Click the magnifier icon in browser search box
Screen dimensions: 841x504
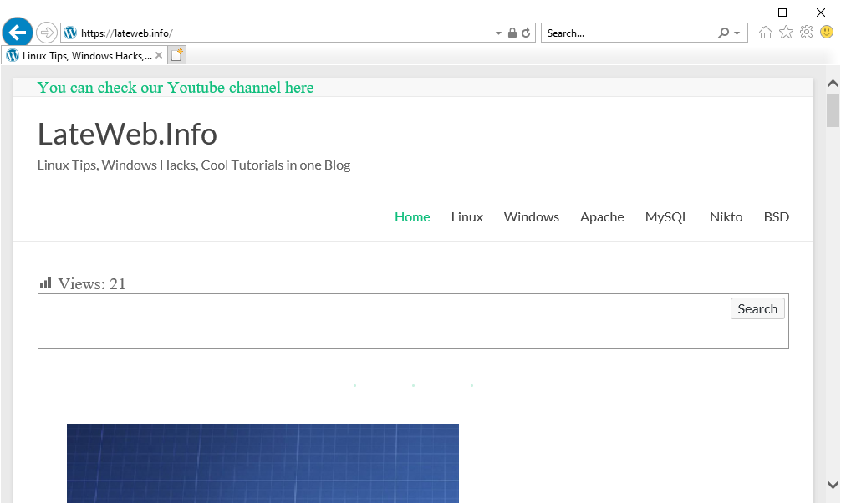(x=723, y=33)
